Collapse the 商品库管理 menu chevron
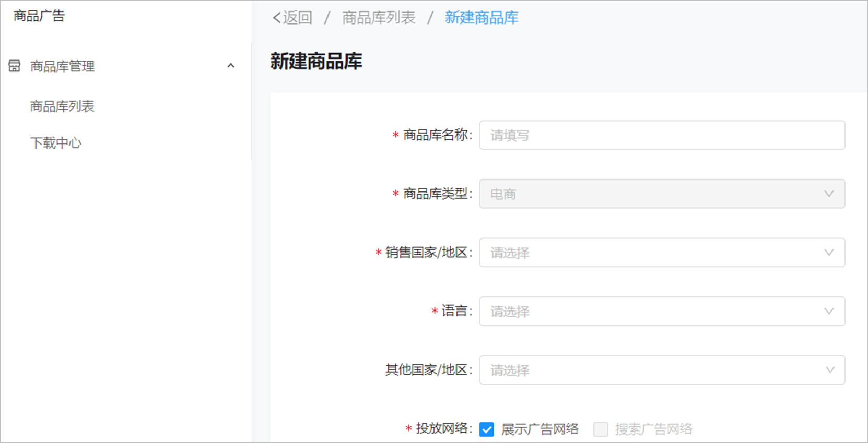This screenshot has height=443, width=868. [x=231, y=66]
